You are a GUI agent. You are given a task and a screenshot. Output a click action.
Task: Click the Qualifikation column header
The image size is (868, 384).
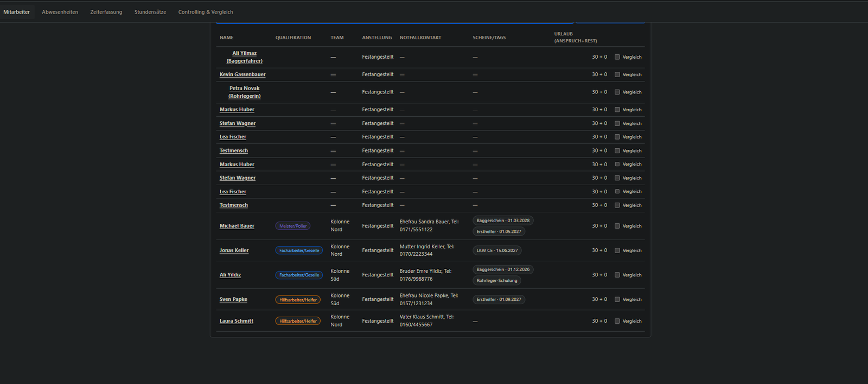pos(293,37)
